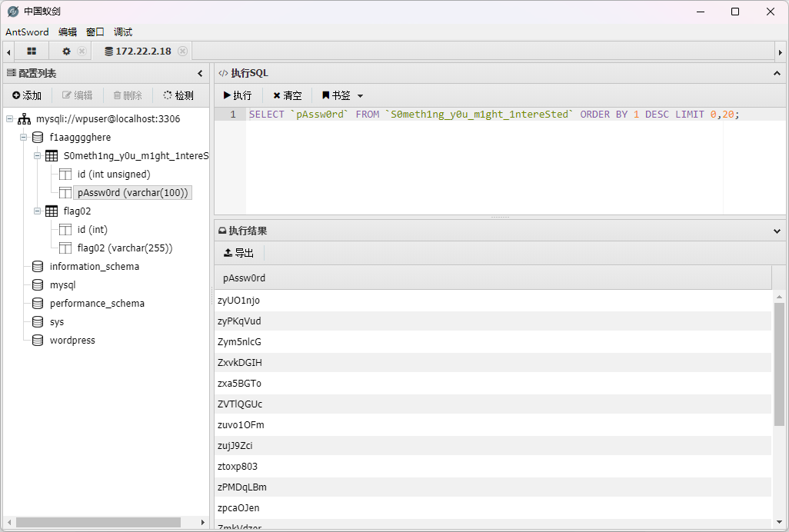Close the settings tab
The width and height of the screenshot is (789, 532).
click(x=82, y=52)
